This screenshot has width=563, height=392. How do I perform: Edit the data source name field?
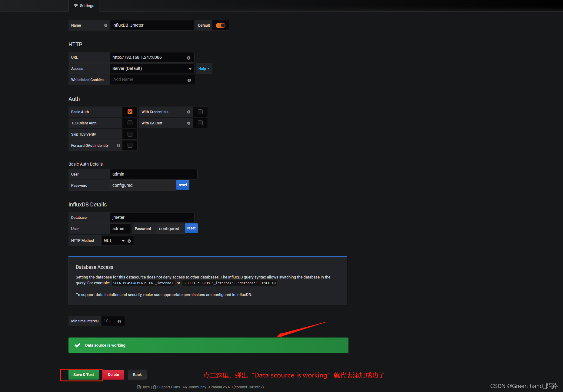point(152,25)
